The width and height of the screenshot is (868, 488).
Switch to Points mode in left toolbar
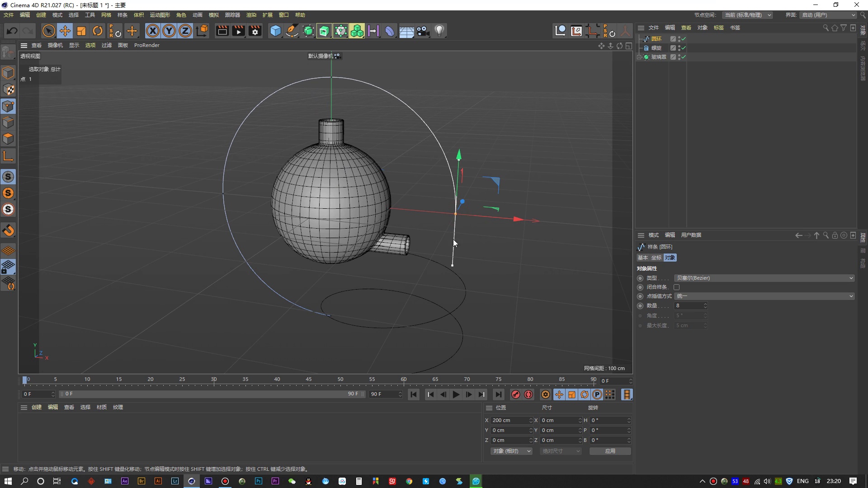coord(8,106)
